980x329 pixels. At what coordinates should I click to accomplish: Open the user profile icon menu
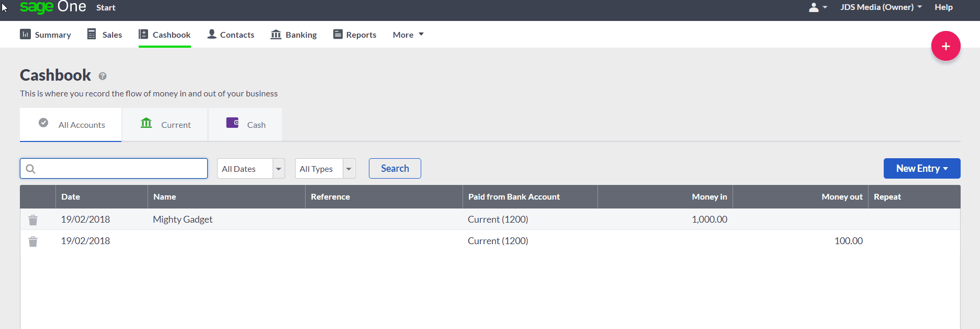[x=817, y=7]
